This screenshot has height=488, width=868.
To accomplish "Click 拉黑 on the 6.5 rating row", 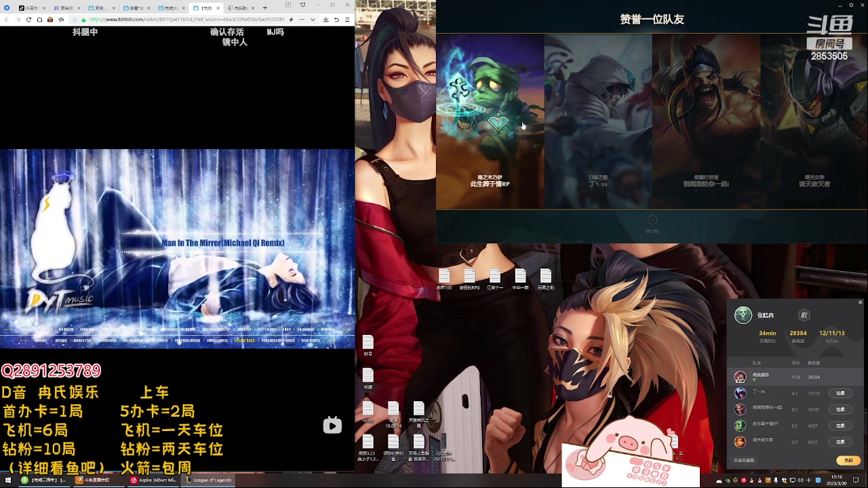I will 840,426.
